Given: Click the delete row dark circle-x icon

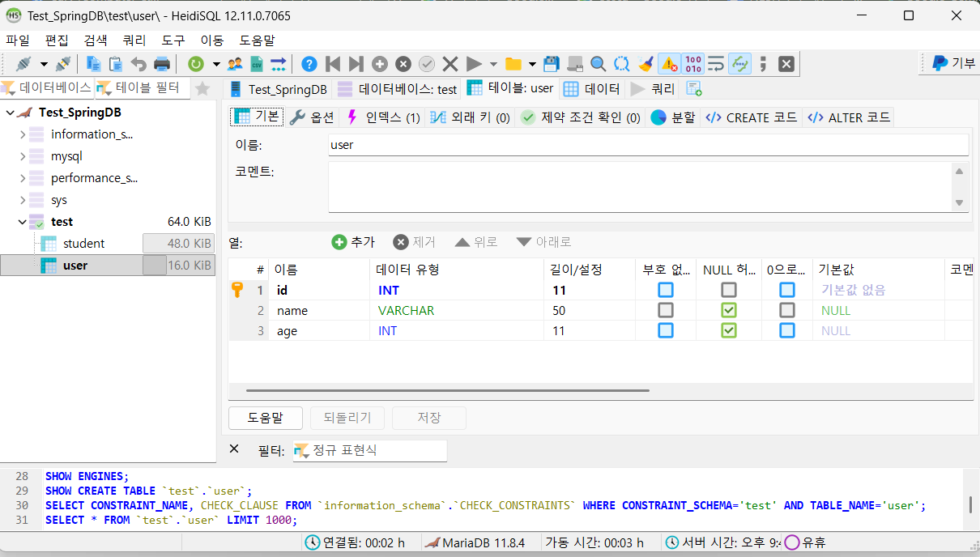Looking at the screenshot, I should [x=403, y=63].
